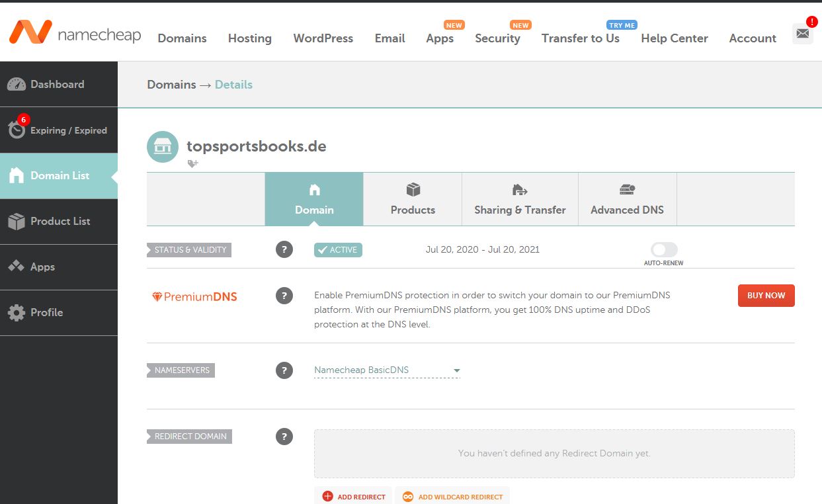Click the help icon for Nameservers
Image resolution: width=822 pixels, height=504 pixels.
coord(284,370)
